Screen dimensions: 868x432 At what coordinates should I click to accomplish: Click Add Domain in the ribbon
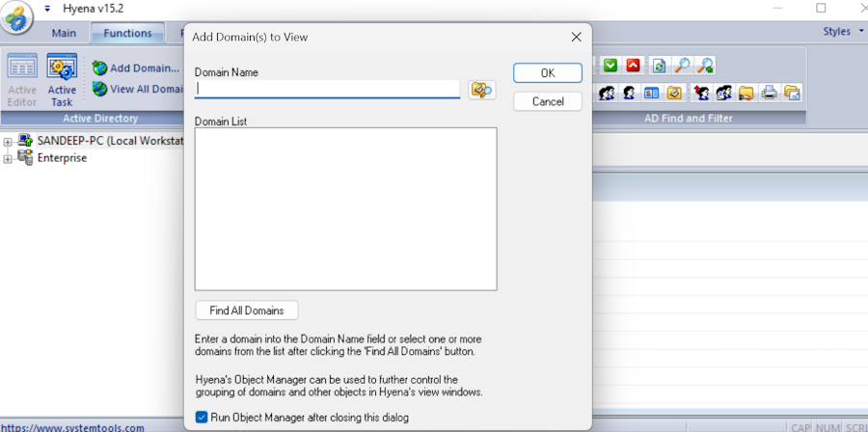pos(136,68)
